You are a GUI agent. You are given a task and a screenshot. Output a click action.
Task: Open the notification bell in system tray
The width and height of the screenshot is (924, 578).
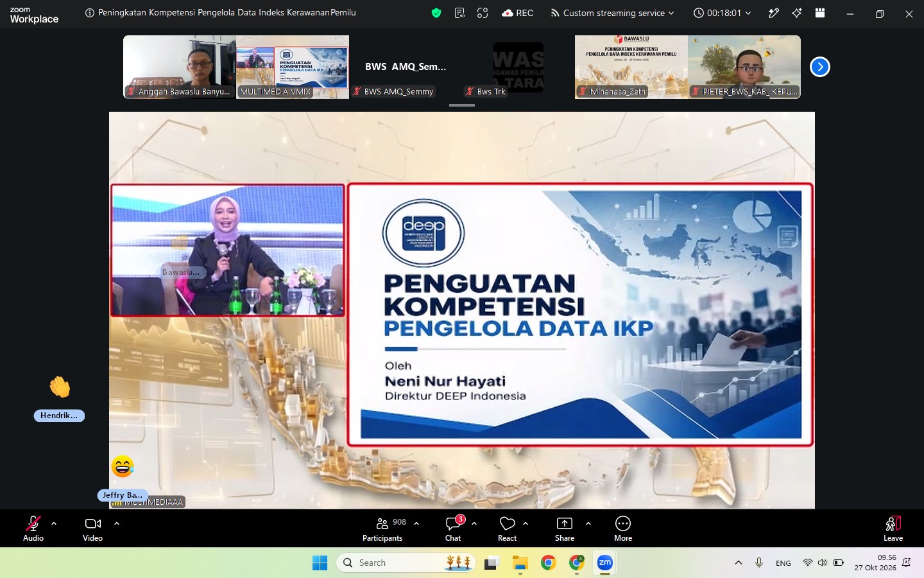click(907, 563)
